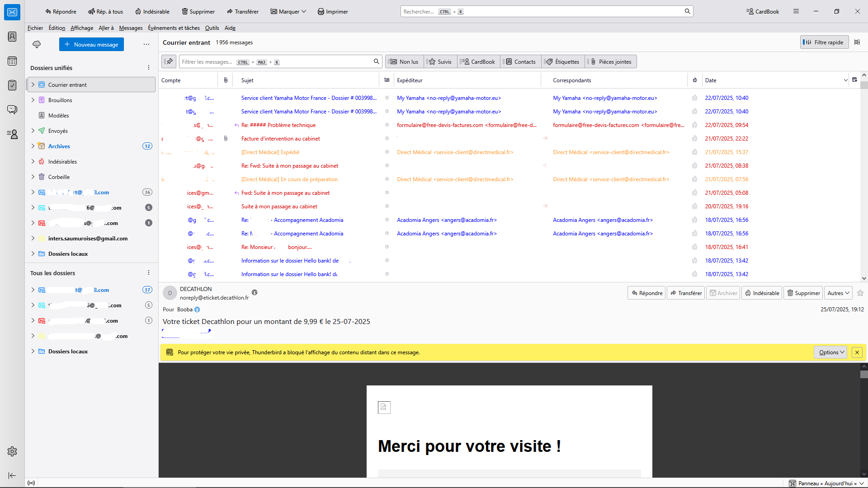Expand the Archives folder

(x=33, y=146)
